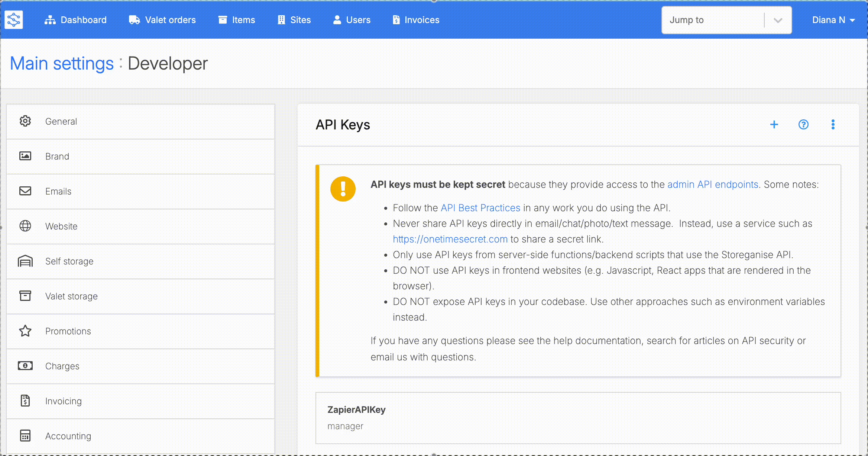Click the Self storage garage icon
The image size is (868, 456).
[25, 261]
